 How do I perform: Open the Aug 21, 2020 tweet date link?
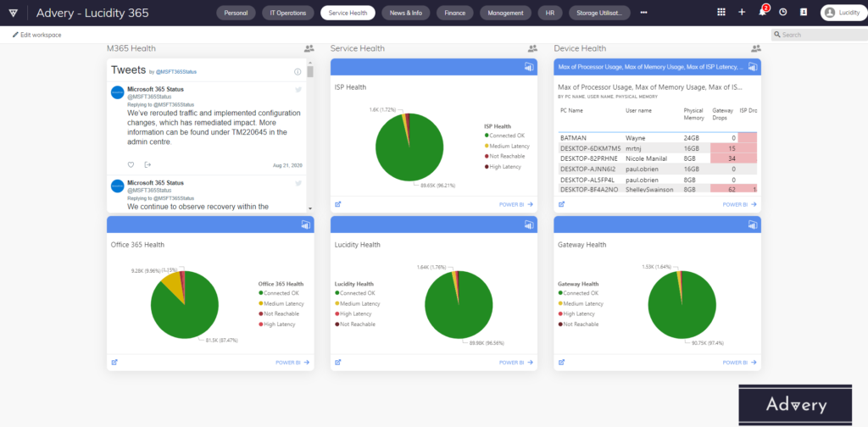pyautogui.click(x=288, y=165)
